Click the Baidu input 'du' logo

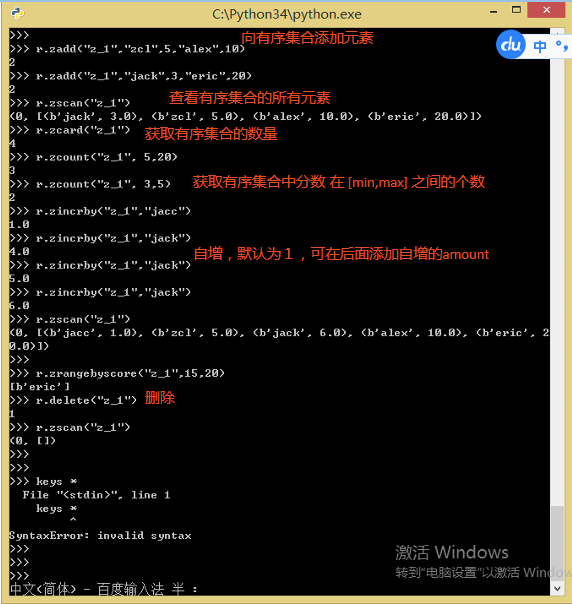pos(511,45)
